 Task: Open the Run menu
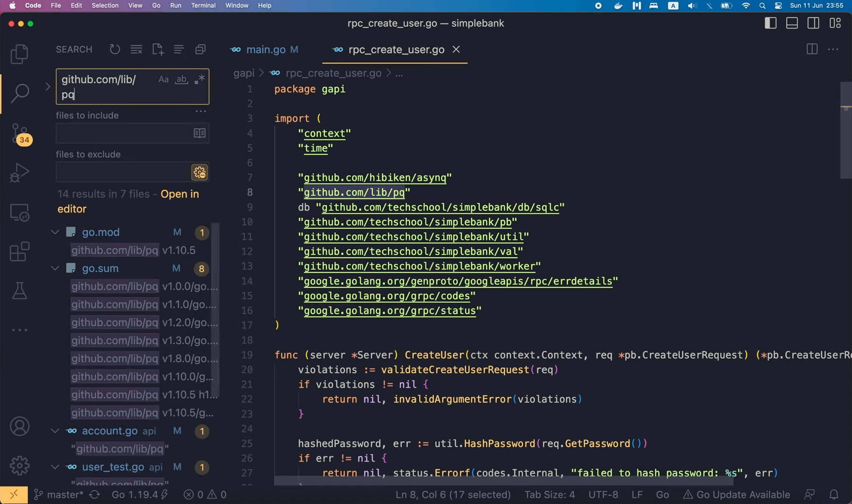[176, 6]
